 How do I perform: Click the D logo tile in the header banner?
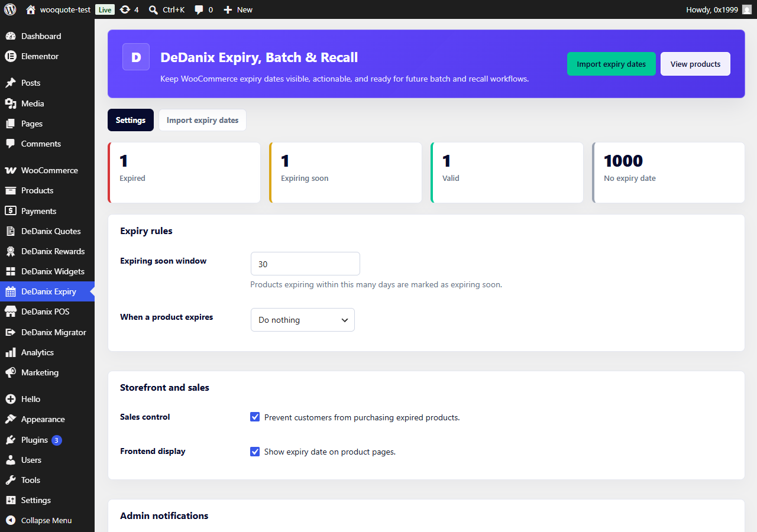coord(136,57)
